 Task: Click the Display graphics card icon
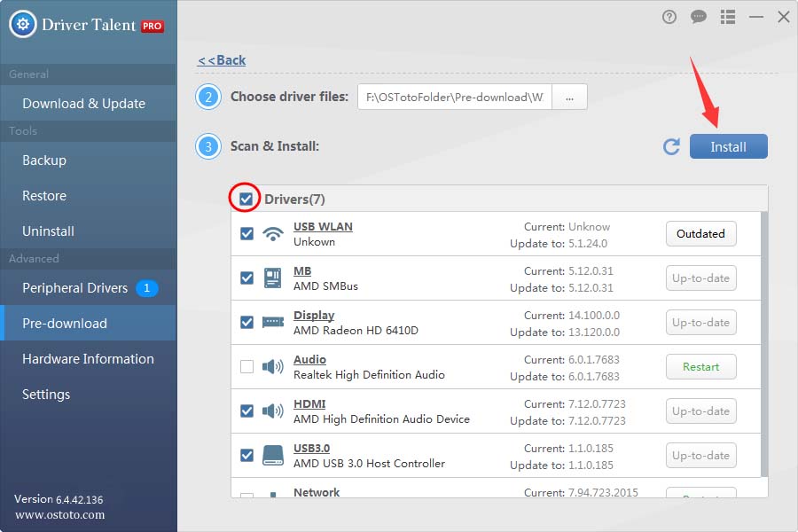[x=273, y=322]
